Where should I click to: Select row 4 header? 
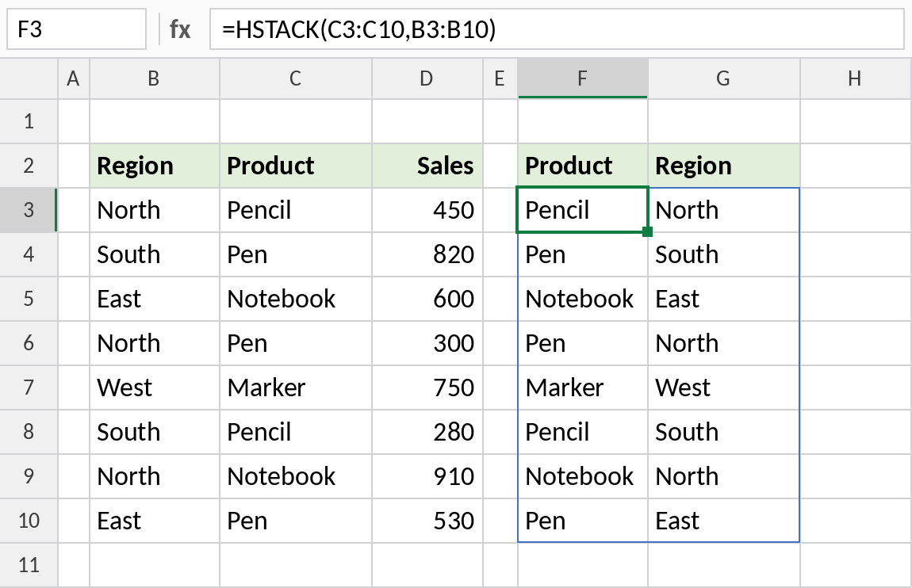tap(29, 254)
